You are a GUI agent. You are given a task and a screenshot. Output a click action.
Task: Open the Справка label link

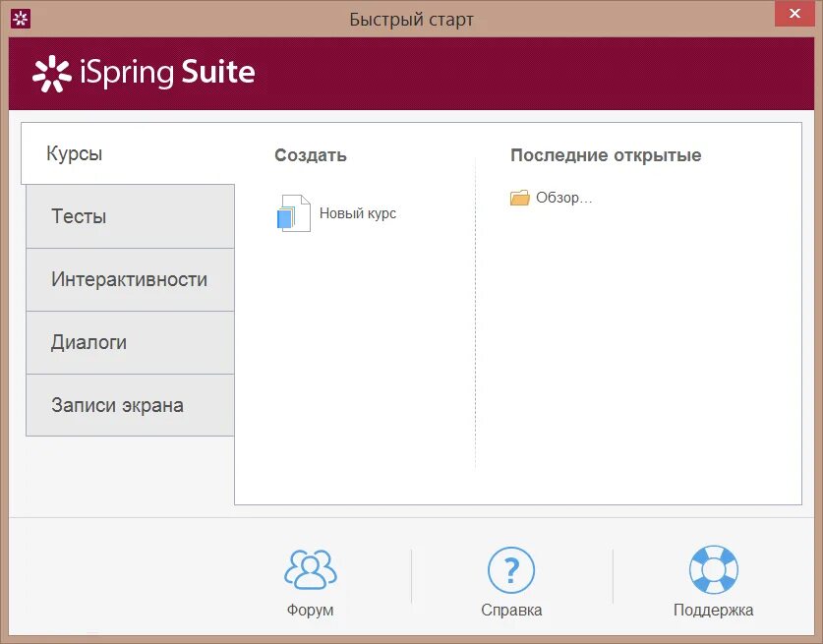click(511, 610)
